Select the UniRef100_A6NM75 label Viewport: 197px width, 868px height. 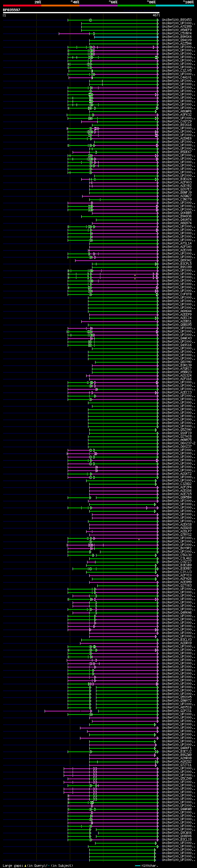(177, 440)
